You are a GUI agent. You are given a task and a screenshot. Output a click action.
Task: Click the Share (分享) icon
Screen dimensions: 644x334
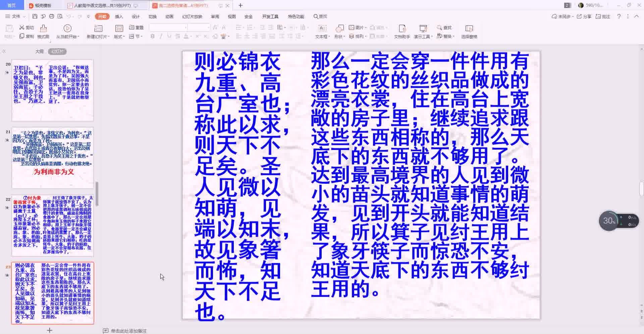click(584, 16)
